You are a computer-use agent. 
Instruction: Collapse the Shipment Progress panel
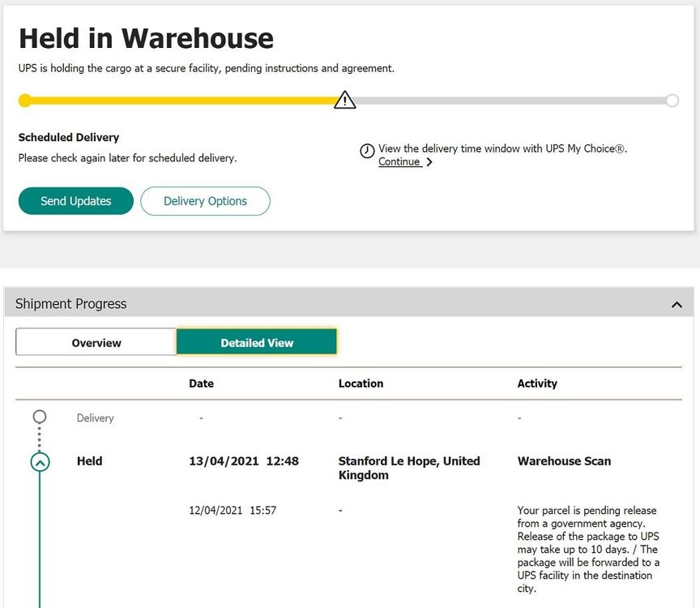[677, 305]
